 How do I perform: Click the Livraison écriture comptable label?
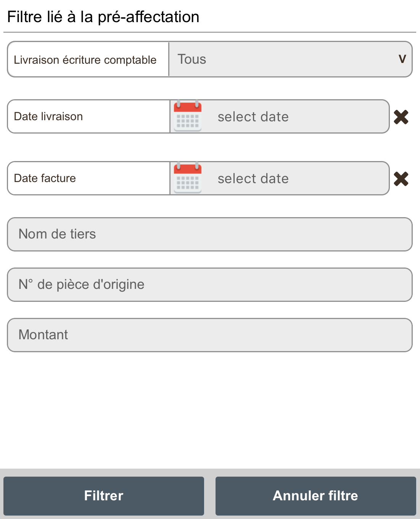pyautogui.click(x=85, y=60)
